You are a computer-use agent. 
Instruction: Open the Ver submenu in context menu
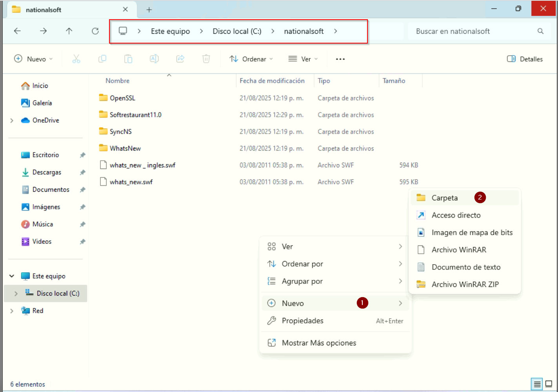click(335, 247)
